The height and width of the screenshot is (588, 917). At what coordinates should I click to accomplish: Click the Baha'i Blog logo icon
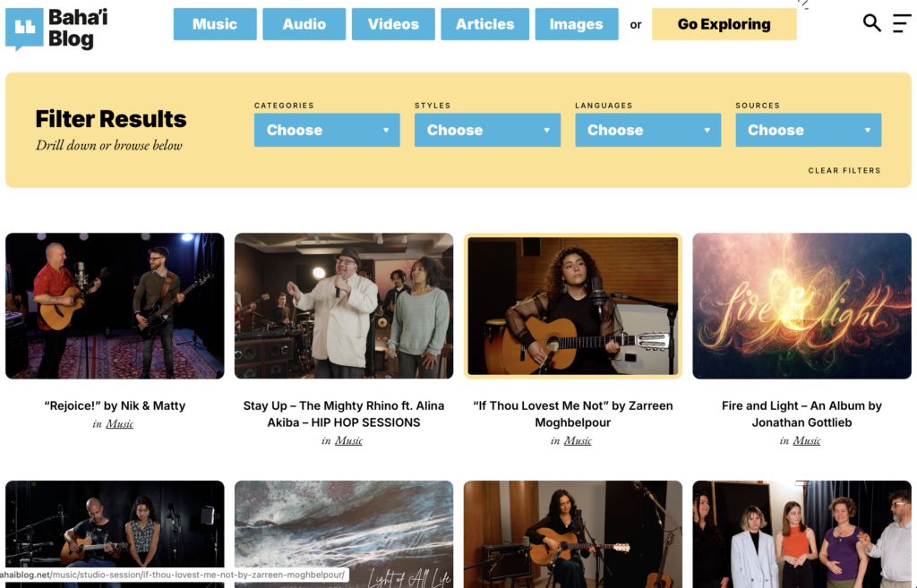pyautogui.click(x=24, y=29)
